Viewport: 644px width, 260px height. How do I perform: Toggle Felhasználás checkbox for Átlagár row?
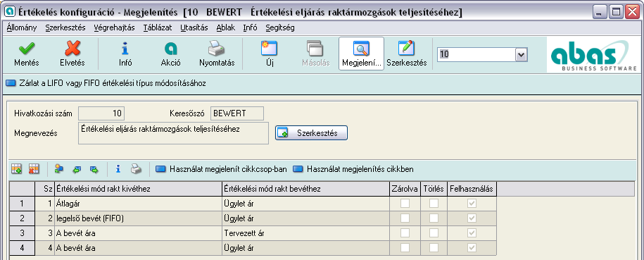coord(472,203)
